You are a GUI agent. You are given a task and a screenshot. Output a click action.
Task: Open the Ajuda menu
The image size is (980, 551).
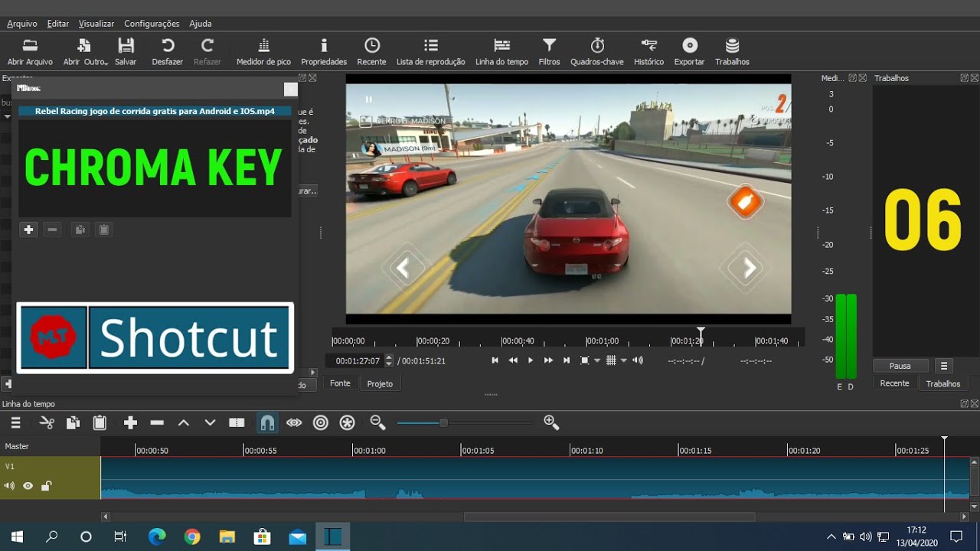[201, 24]
